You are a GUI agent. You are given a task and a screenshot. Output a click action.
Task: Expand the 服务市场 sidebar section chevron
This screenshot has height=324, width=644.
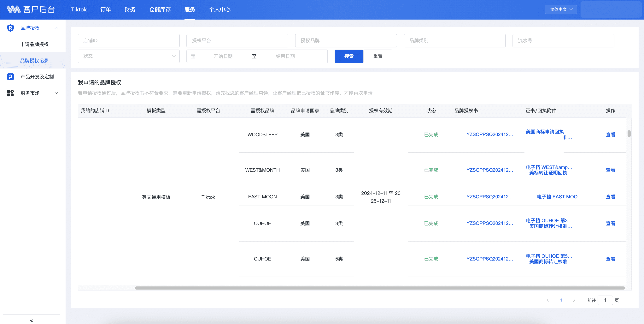click(56, 93)
